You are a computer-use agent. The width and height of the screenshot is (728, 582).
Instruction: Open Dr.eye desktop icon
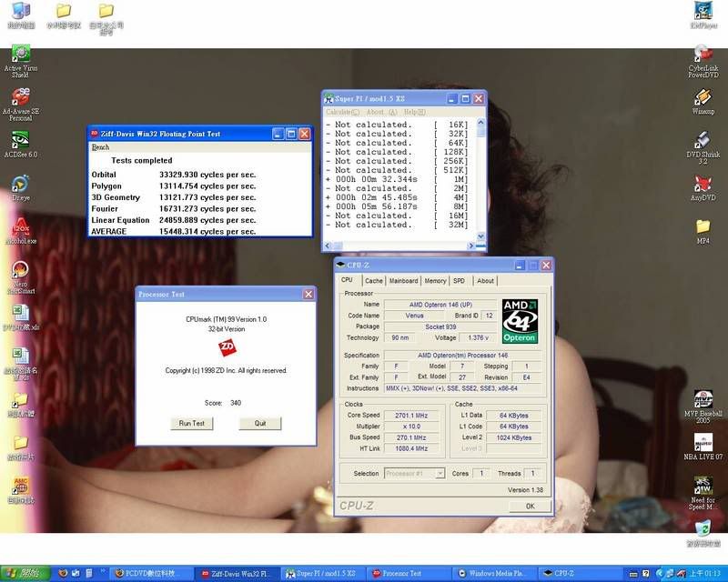point(20,188)
